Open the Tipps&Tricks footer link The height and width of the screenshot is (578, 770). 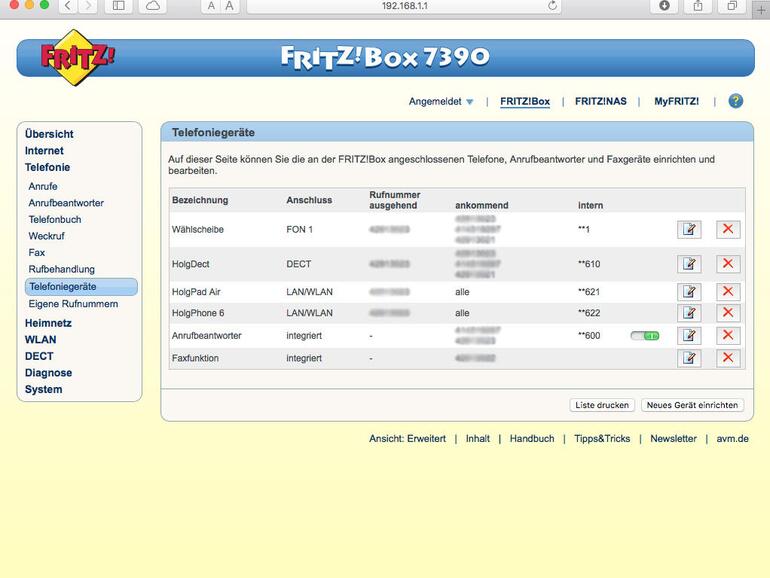[x=602, y=439]
